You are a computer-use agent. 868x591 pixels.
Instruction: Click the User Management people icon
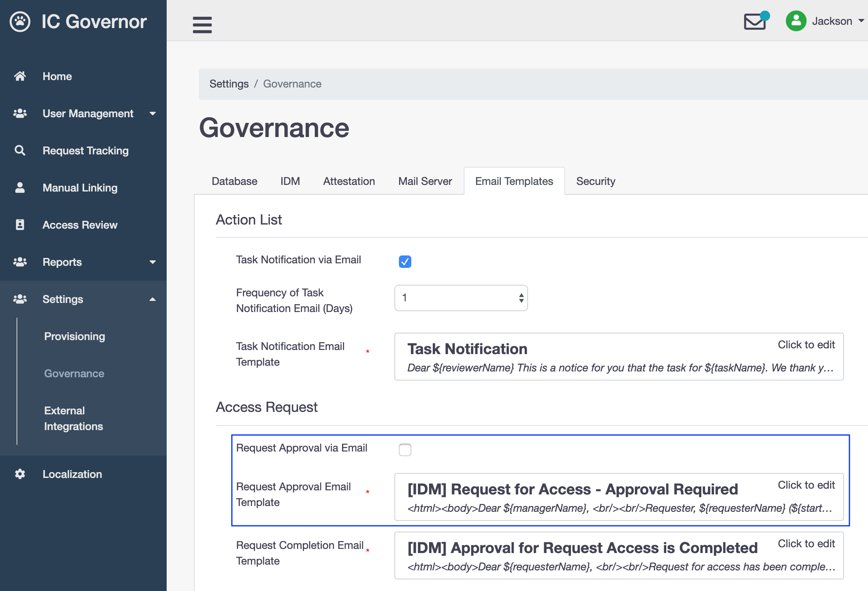pos(20,113)
